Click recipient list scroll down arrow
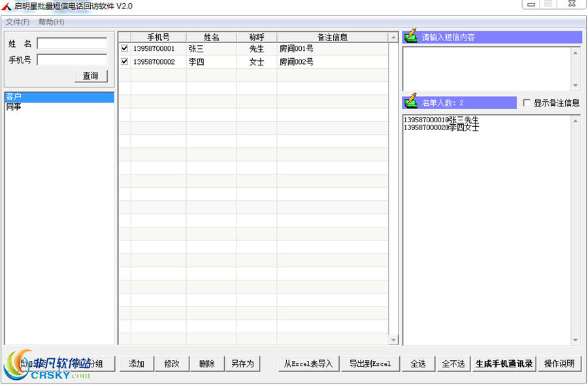 (576, 340)
